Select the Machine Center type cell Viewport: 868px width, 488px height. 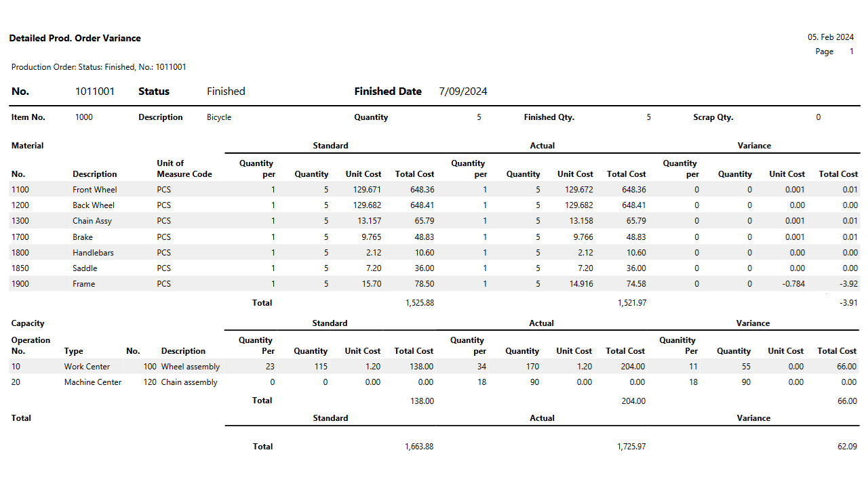point(93,382)
